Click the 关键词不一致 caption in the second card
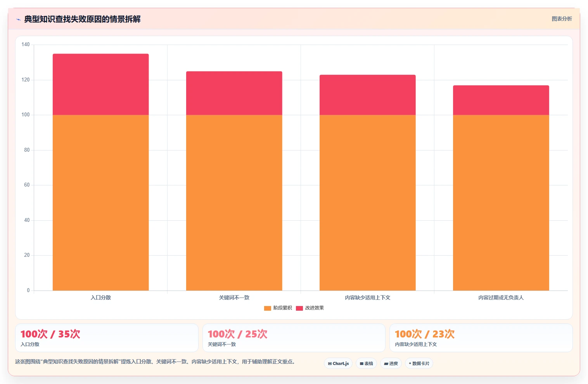Screen dimensions: 588x384 click(221, 344)
